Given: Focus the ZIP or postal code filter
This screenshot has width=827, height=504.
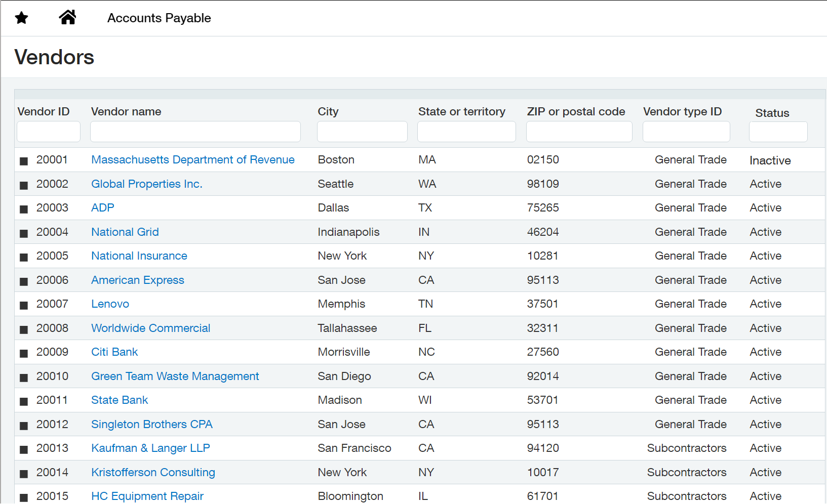Looking at the screenshot, I should [x=579, y=132].
